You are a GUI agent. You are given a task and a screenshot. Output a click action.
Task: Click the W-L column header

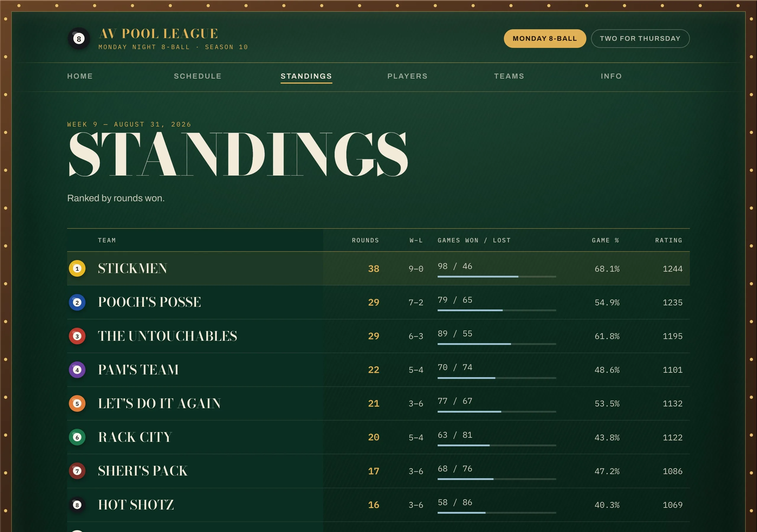click(x=416, y=240)
